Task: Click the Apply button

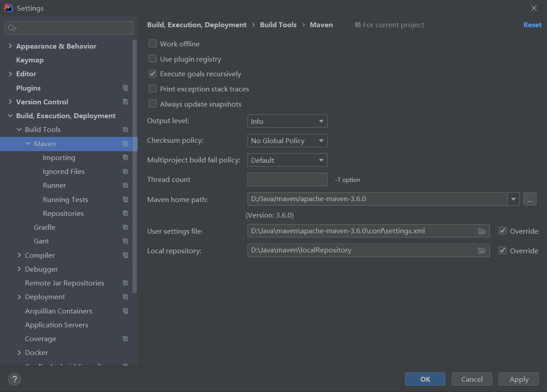Action: pos(519,379)
